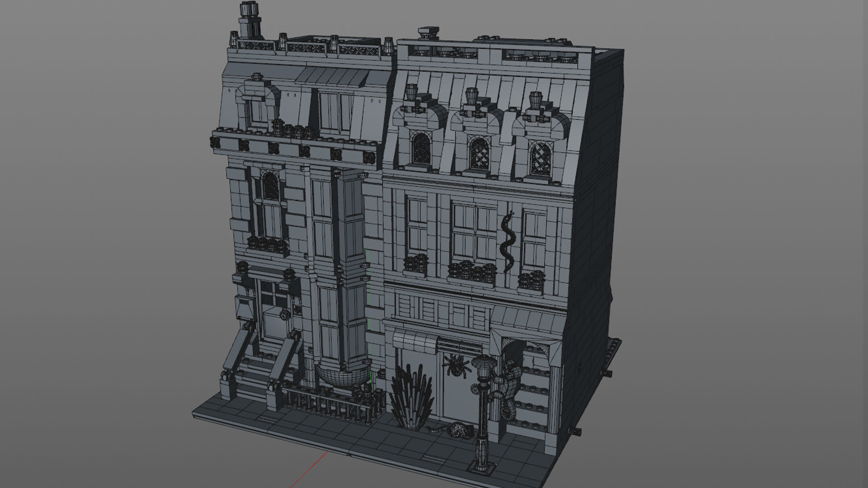Select the rooftop vent cap
This screenshot has width=868, height=488.
(429, 32)
